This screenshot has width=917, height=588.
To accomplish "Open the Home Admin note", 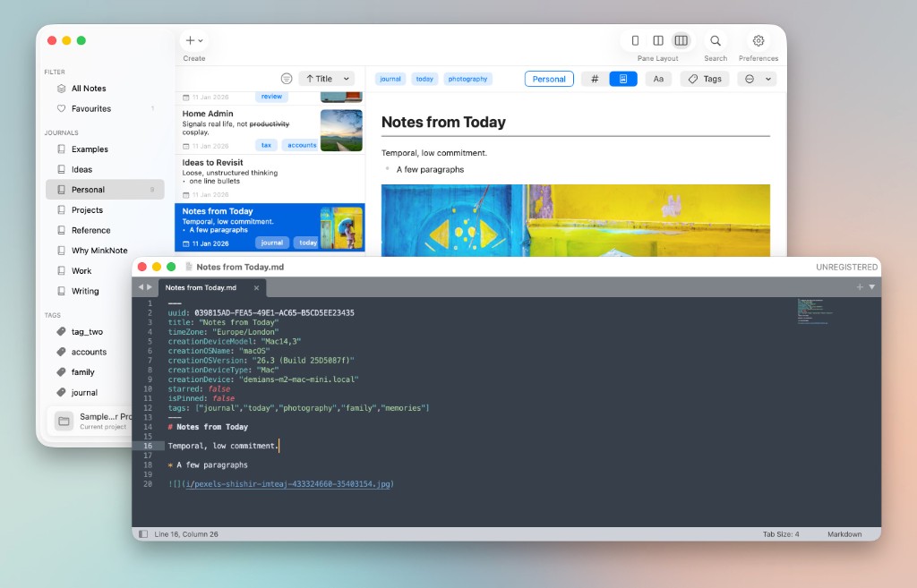I will pyautogui.click(x=270, y=130).
